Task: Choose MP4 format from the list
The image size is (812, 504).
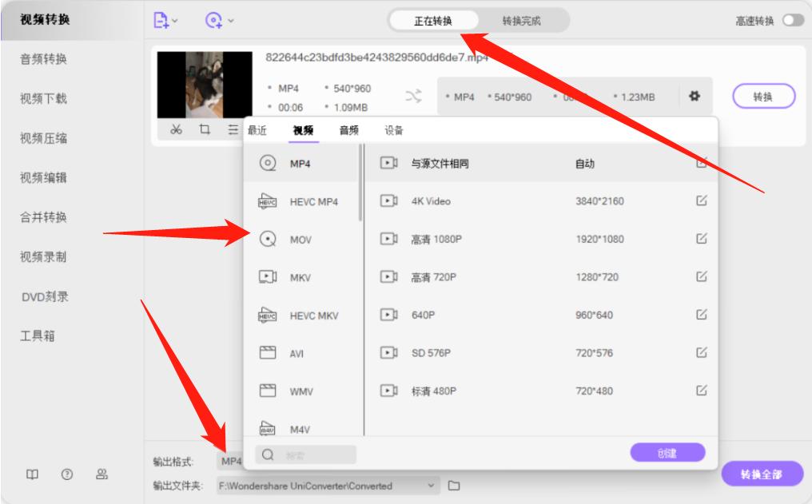Action: [301, 164]
